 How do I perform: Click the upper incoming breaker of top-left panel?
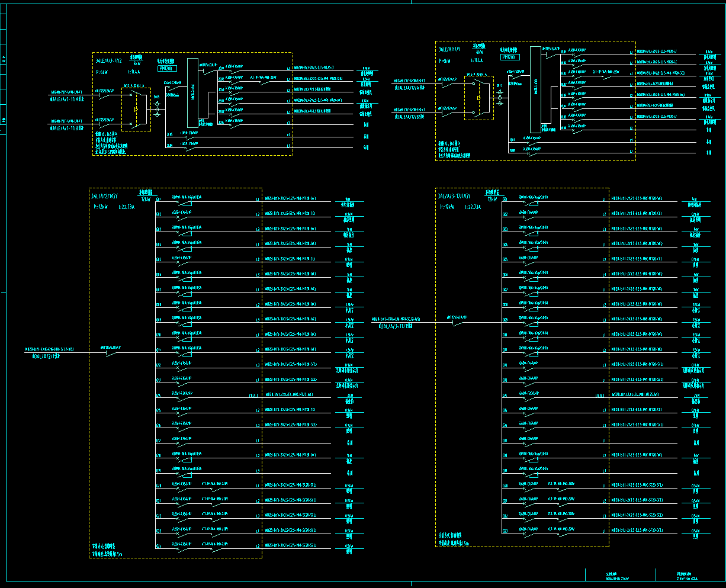pyautogui.click(x=106, y=96)
